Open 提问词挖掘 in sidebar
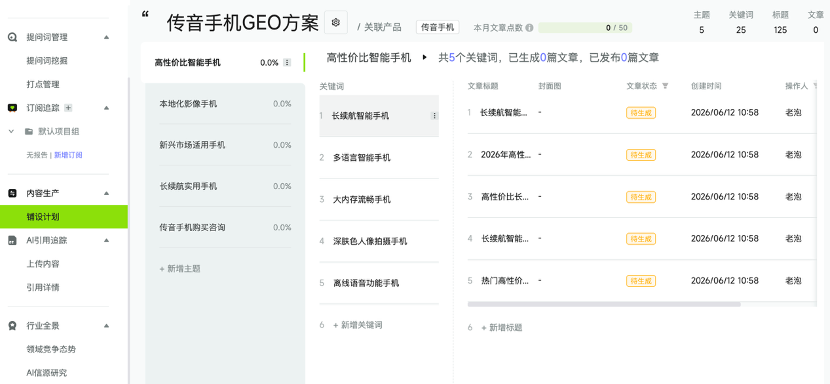The height and width of the screenshot is (384, 830). coord(47,61)
